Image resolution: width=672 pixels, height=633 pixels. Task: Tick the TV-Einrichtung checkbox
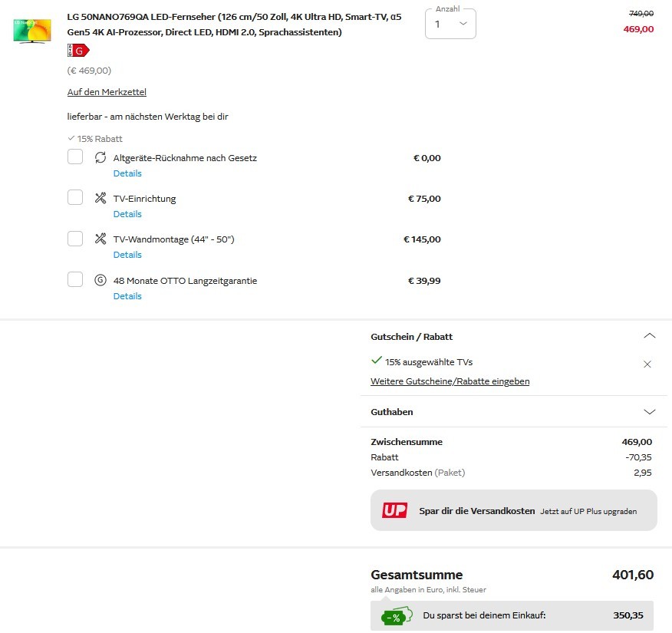[x=75, y=197]
